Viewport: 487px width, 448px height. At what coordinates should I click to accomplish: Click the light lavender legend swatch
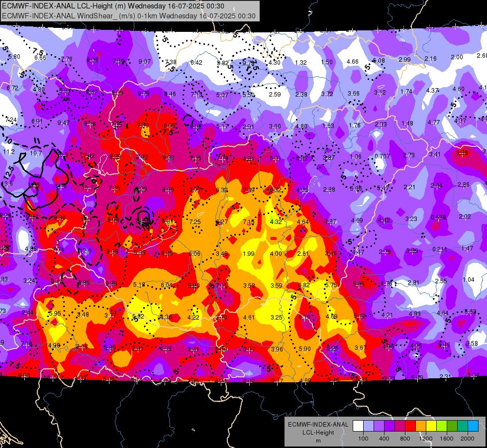[x=369, y=426]
